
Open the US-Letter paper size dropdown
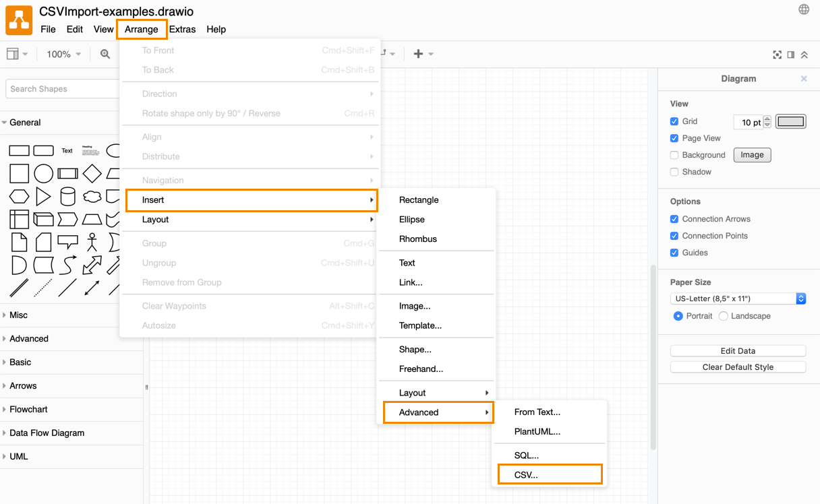738,298
